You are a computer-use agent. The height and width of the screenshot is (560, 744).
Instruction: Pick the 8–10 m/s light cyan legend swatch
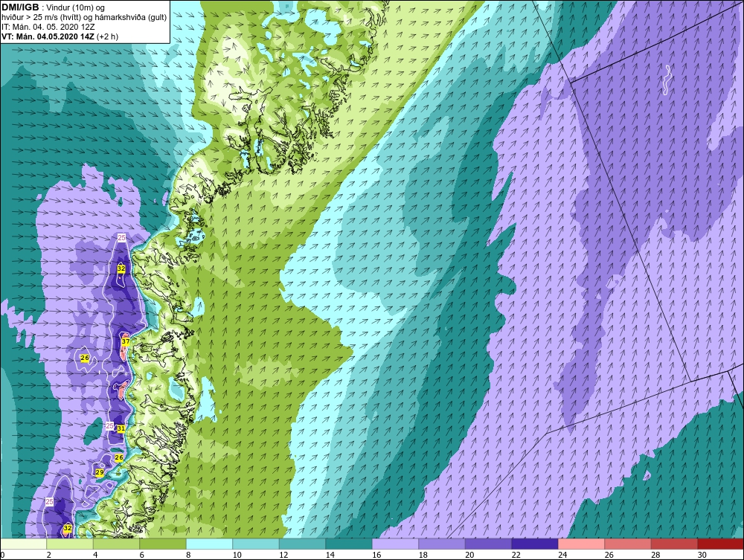(x=209, y=544)
